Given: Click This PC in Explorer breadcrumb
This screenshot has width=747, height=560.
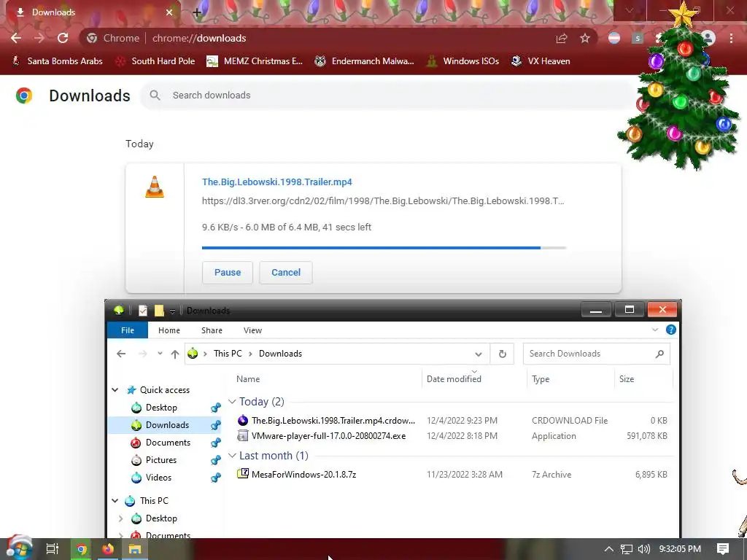Looking at the screenshot, I should coord(228,354).
